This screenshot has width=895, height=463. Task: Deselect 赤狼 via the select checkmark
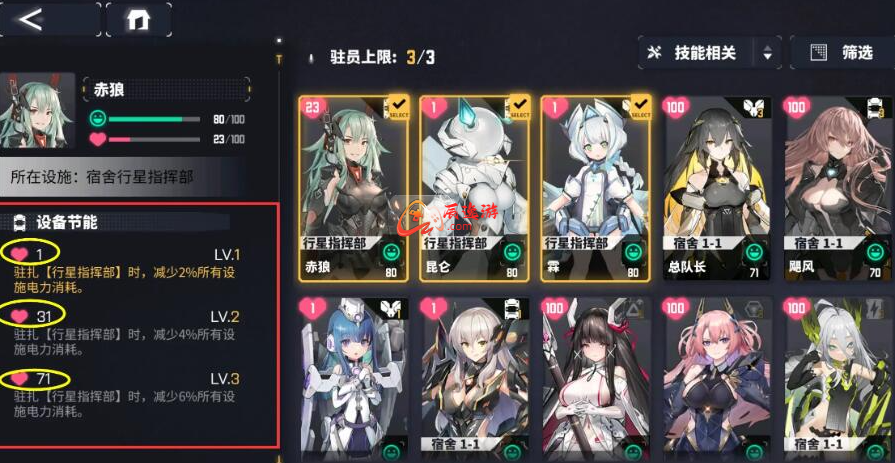(x=399, y=106)
